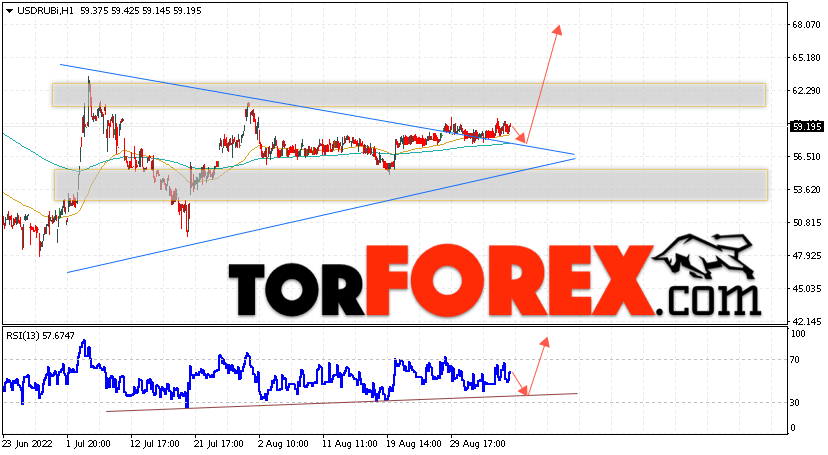The image size is (828, 455).
Task: Click the 68.070 price scale value
Action: point(806,25)
